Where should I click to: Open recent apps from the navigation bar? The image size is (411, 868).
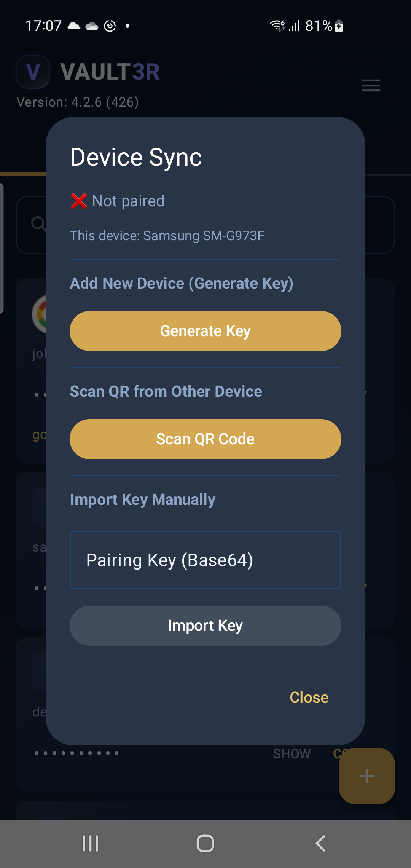pyautogui.click(x=90, y=842)
